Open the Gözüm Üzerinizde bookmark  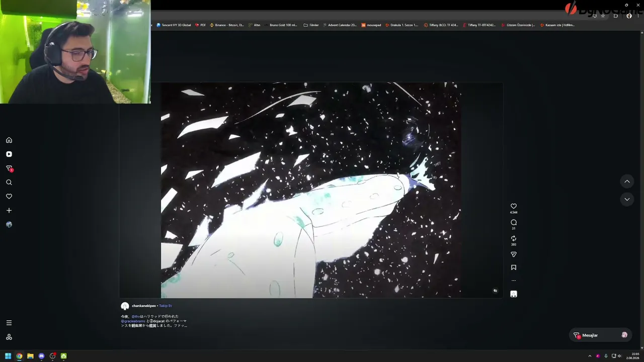[x=518, y=25]
